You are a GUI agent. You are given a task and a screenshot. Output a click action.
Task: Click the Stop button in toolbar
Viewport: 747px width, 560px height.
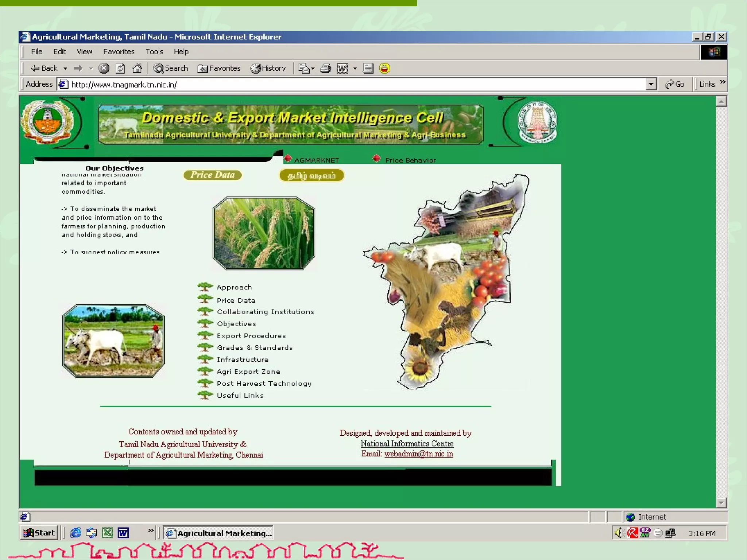(104, 68)
